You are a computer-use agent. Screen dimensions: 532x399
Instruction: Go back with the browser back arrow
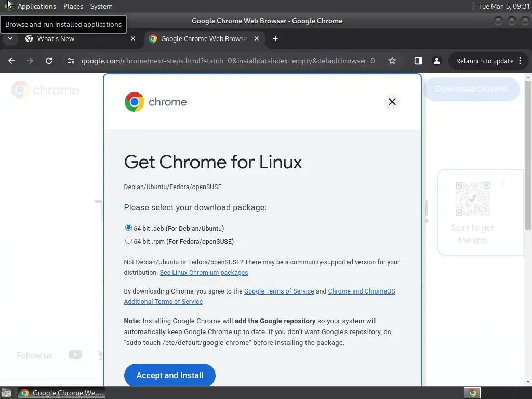pyautogui.click(x=11, y=61)
